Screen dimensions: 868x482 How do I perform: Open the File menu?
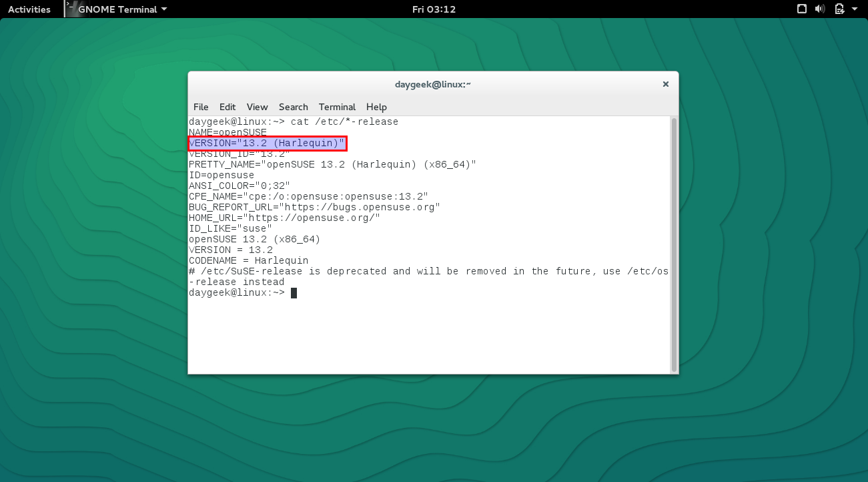point(201,107)
